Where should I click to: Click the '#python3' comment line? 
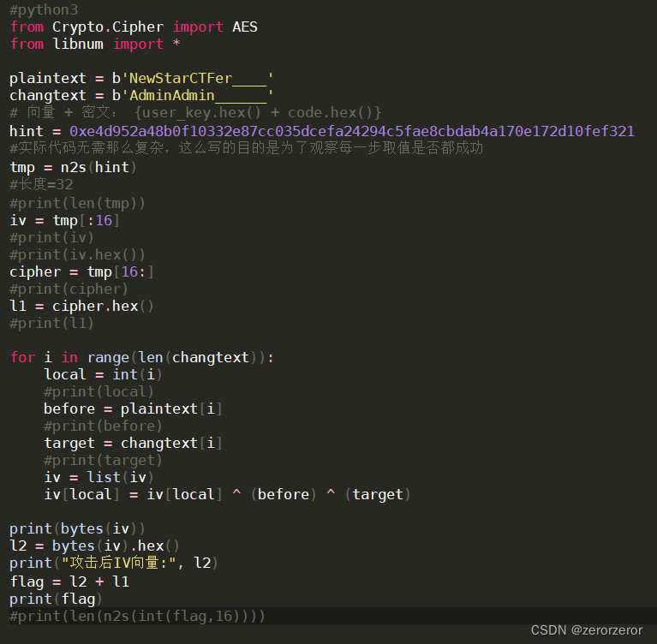pyautogui.click(x=44, y=9)
